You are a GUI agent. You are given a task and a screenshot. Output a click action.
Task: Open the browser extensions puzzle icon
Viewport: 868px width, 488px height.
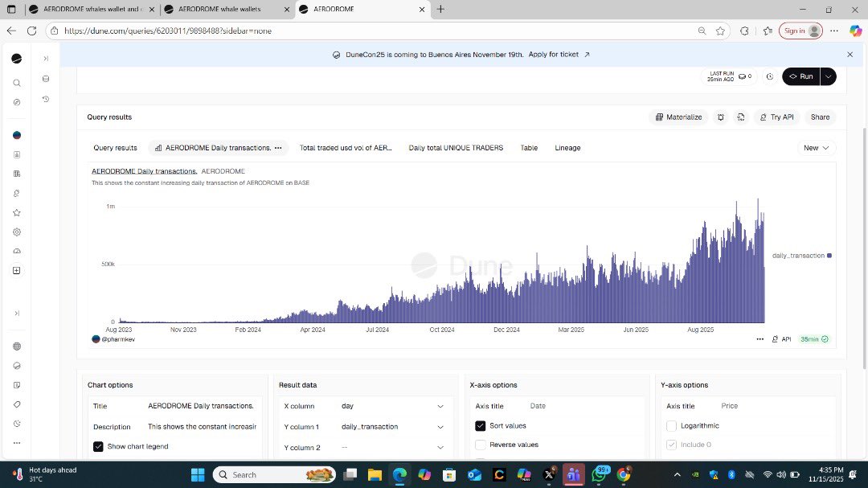click(x=744, y=31)
